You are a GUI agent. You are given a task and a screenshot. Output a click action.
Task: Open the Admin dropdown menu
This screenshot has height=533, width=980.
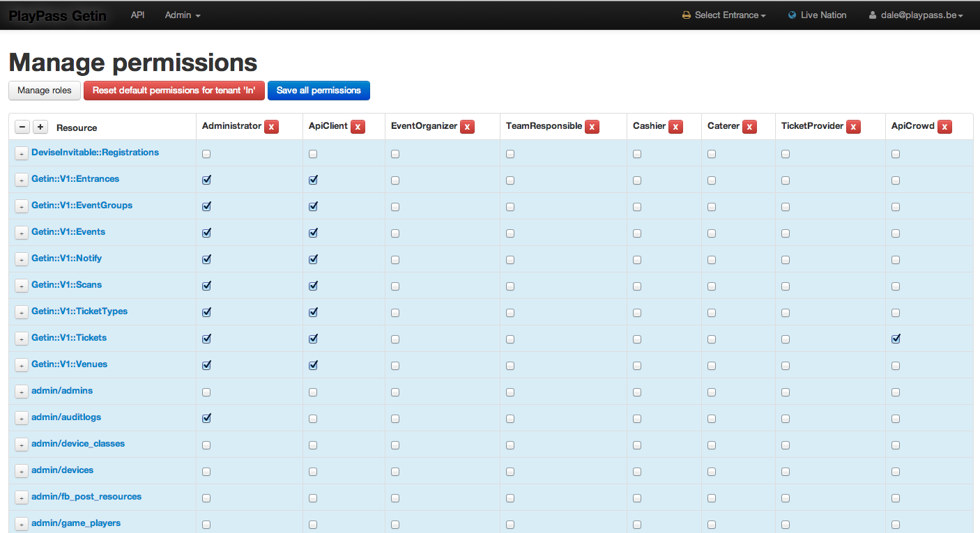coord(183,15)
